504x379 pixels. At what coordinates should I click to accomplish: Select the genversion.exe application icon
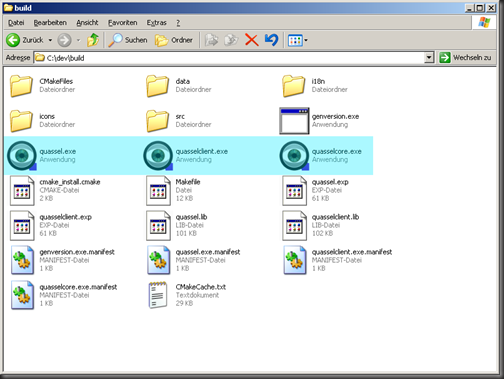[294, 121]
